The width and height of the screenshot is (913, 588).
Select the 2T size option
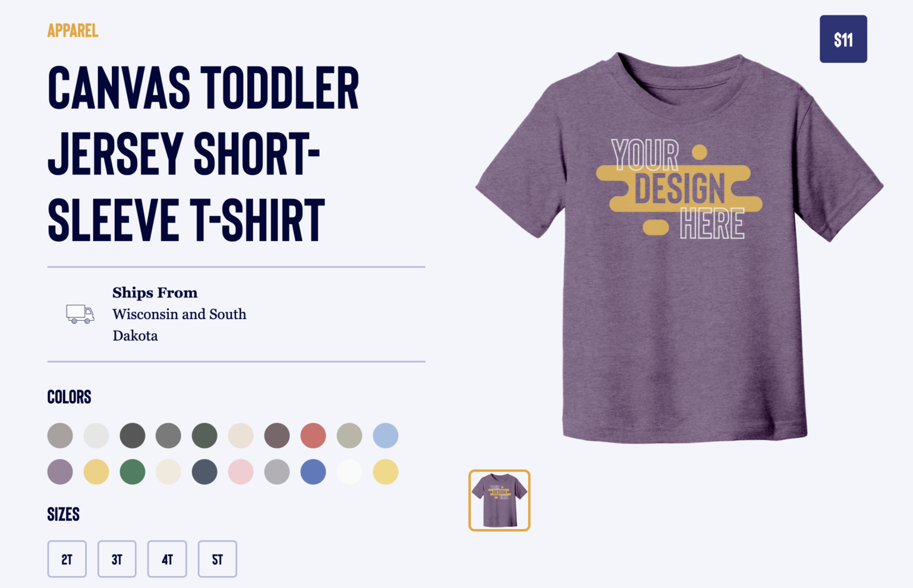pyautogui.click(x=67, y=559)
